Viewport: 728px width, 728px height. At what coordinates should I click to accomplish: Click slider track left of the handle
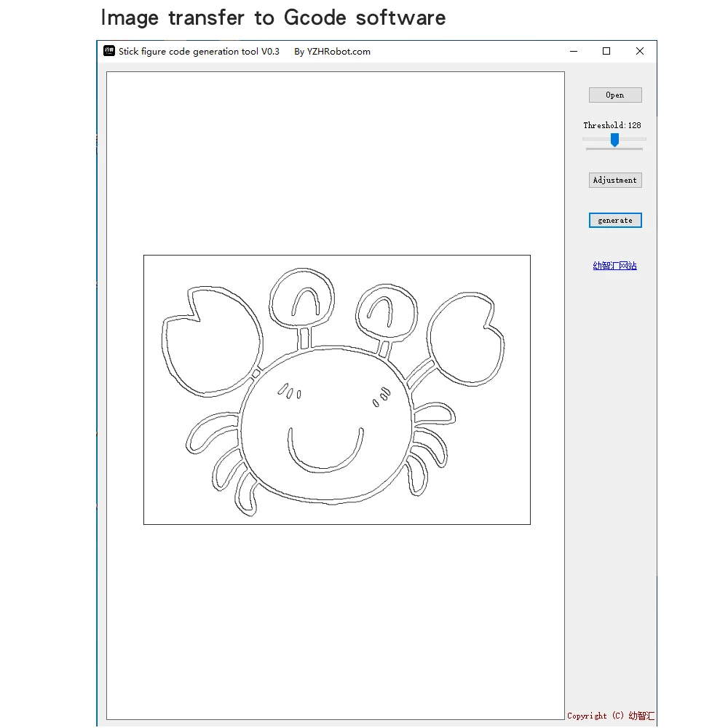click(597, 139)
